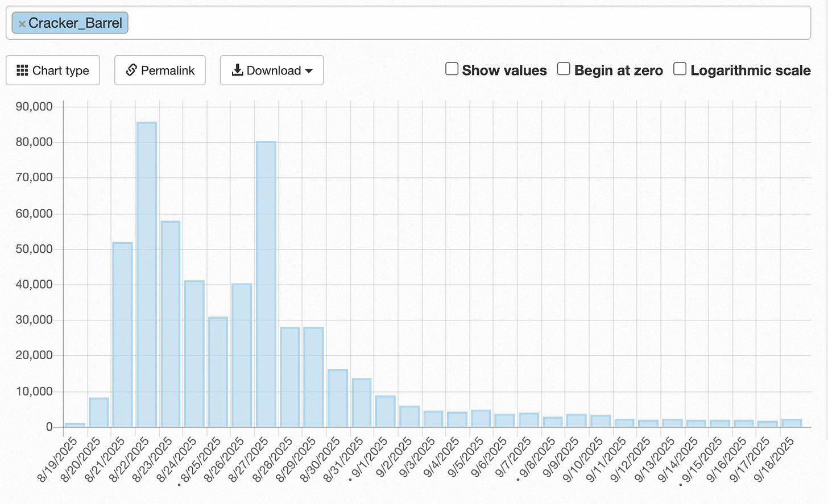This screenshot has width=828, height=504.
Task: Select the 9/1/2025 bar
Action: pos(386,411)
